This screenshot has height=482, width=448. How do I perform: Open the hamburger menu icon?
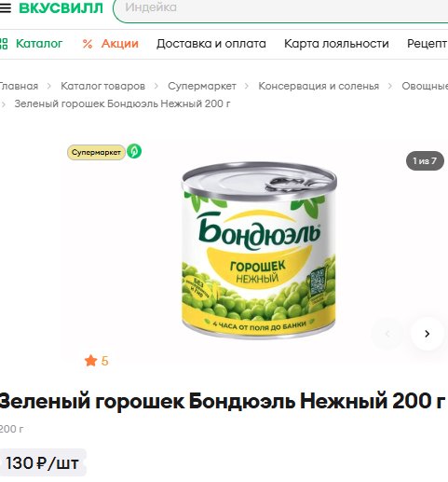click(x=6, y=7)
